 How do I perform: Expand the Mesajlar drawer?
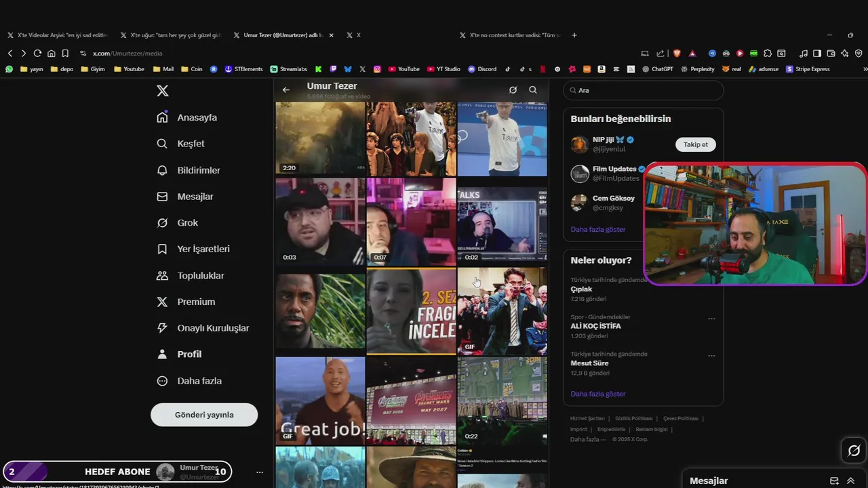(x=850, y=481)
